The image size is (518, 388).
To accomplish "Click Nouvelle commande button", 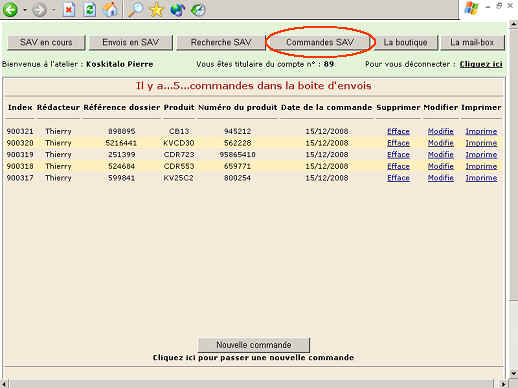I will tap(254, 345).
